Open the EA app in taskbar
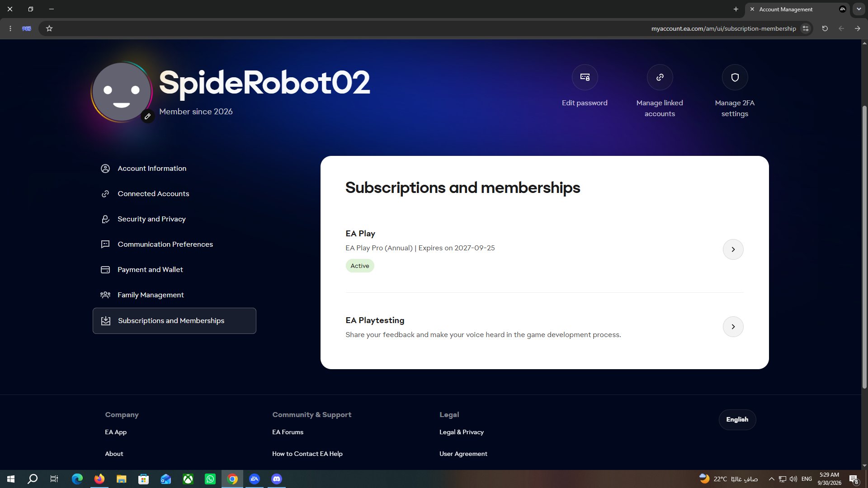The height and width of the screenshot is (488, 868). coord(255,479)
